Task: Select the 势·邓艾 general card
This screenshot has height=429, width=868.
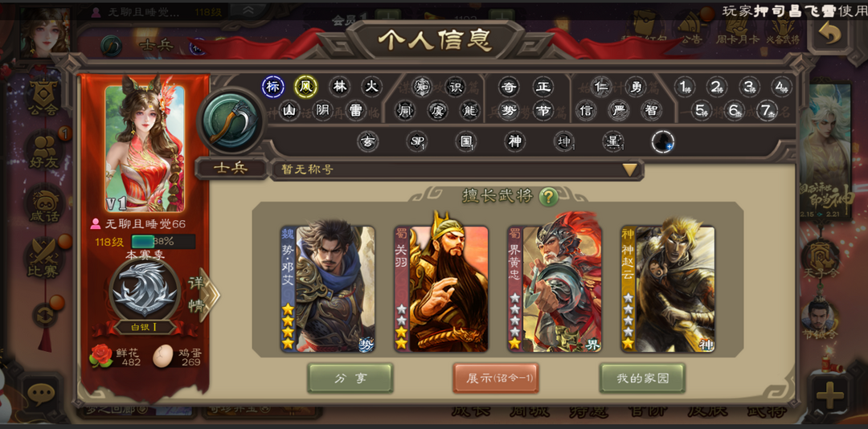Action: 328,289
